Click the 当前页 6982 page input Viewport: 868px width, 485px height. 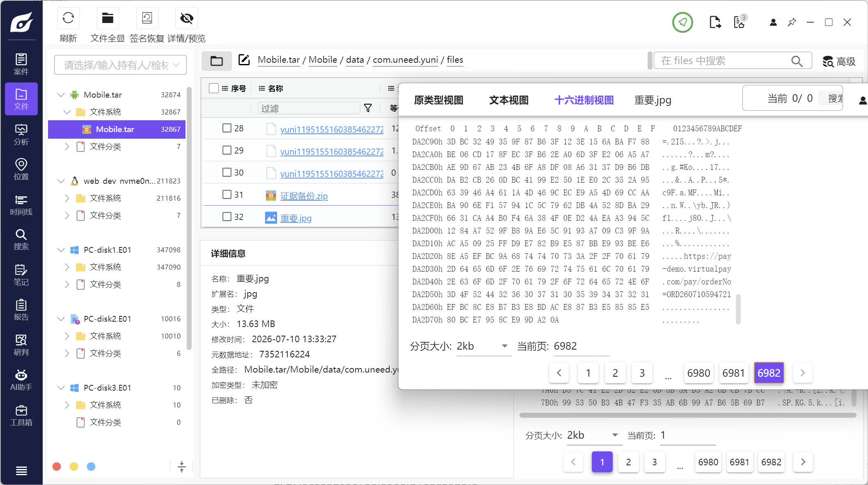[x=581, y=346]
